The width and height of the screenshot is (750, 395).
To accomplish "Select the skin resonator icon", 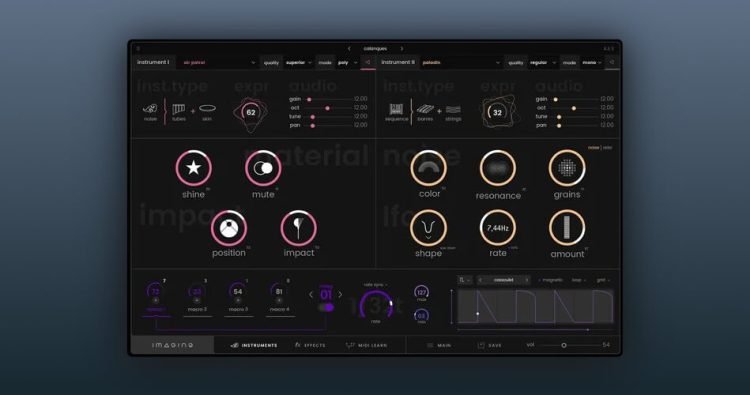I will point(207,108).
